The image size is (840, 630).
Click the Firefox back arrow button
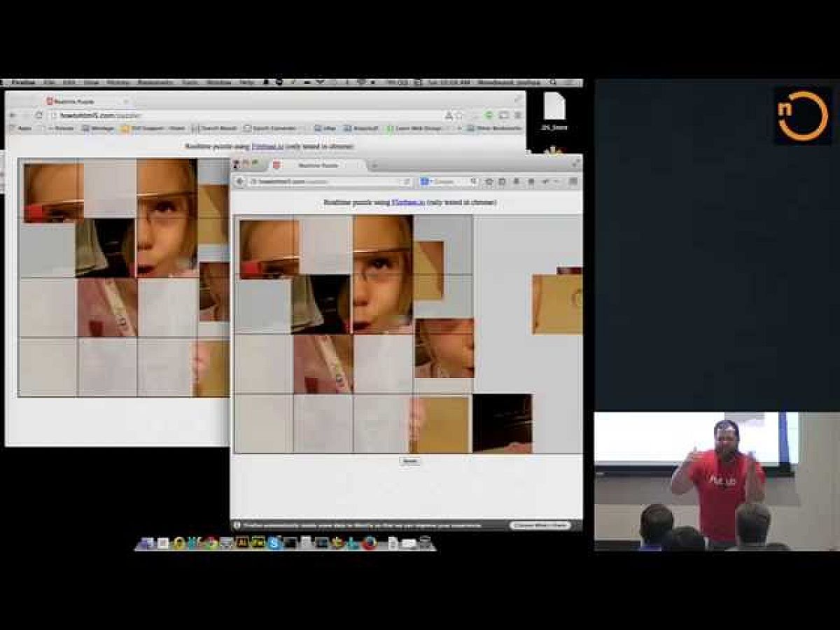240,182
